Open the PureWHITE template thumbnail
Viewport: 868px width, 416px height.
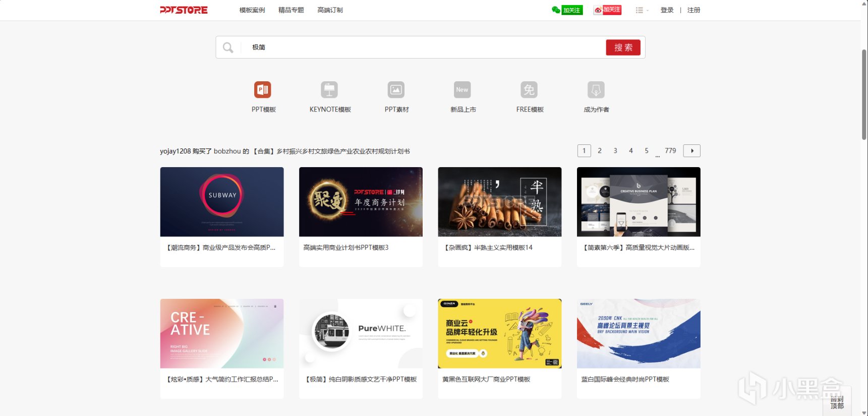pos(361,334)
